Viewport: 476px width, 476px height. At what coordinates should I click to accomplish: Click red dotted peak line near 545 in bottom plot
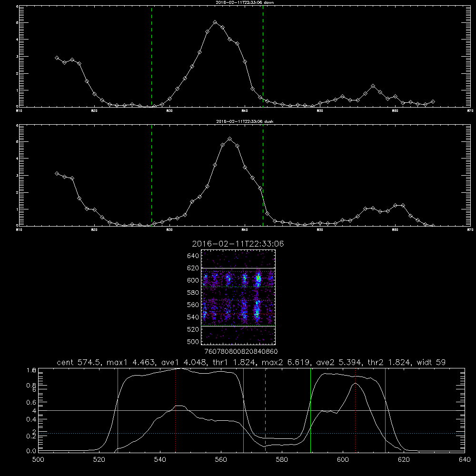176,410
